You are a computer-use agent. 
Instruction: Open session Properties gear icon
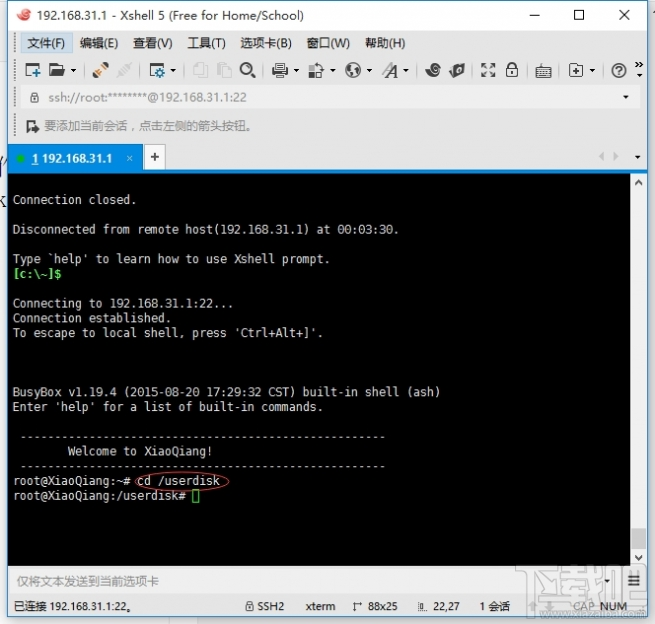[x=157, y=70]
